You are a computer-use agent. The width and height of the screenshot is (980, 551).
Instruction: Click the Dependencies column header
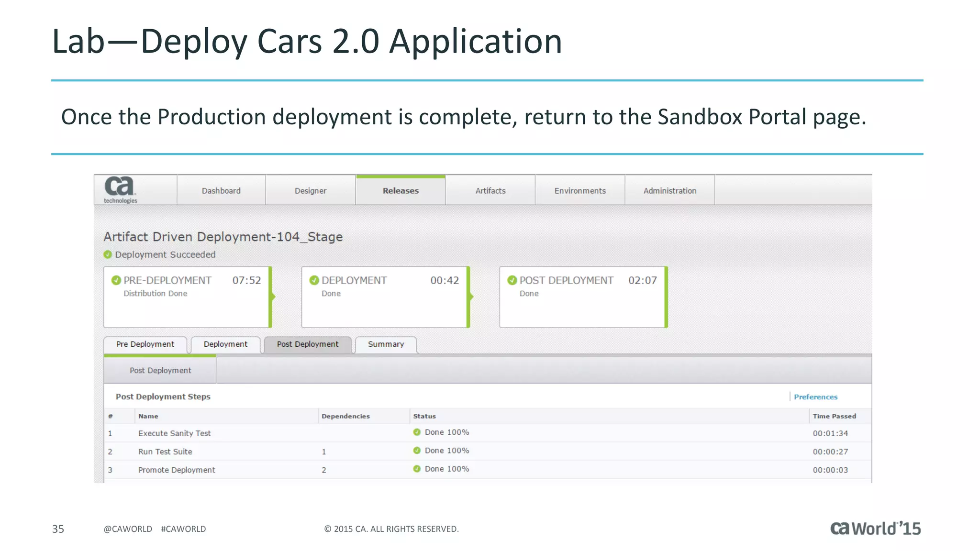point(364,416)
